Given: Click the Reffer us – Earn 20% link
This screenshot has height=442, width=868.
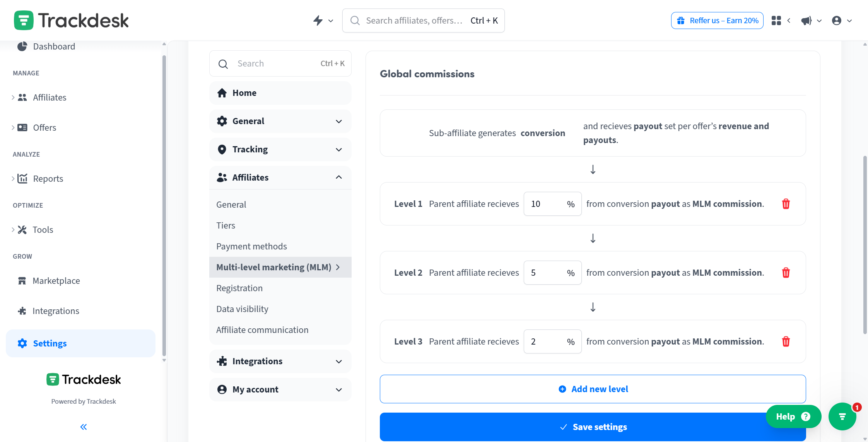Looking at the screenshot, I should pyautogui.click(x=717, y=20).
